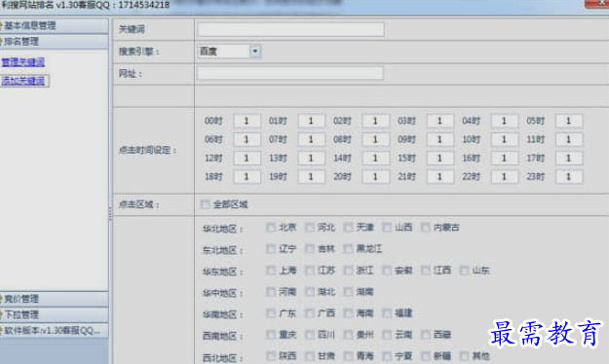Image resolution: width=609 pixels, height=364 pixels.
Task: Click the 19时 click count field
Action: (x=312, y=177)
